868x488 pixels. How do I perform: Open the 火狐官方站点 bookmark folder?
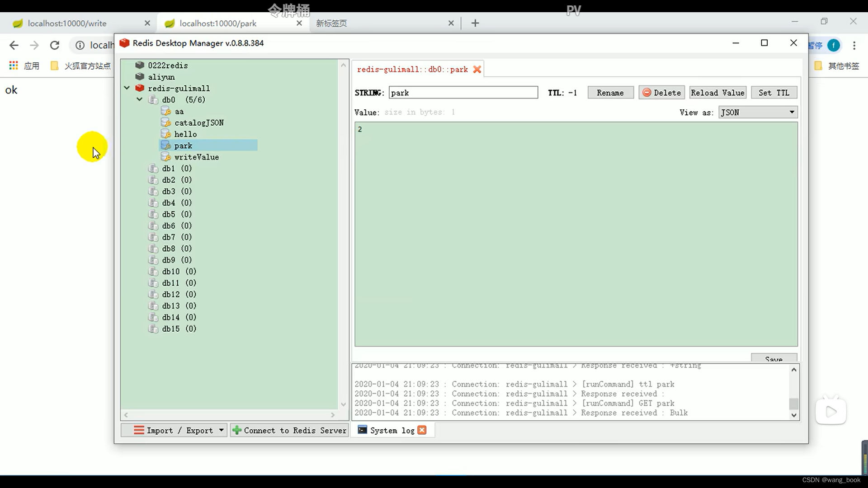tap(80, 66)
